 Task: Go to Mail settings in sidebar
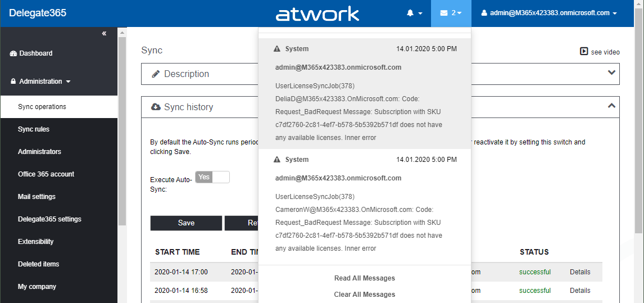[37, 197]
